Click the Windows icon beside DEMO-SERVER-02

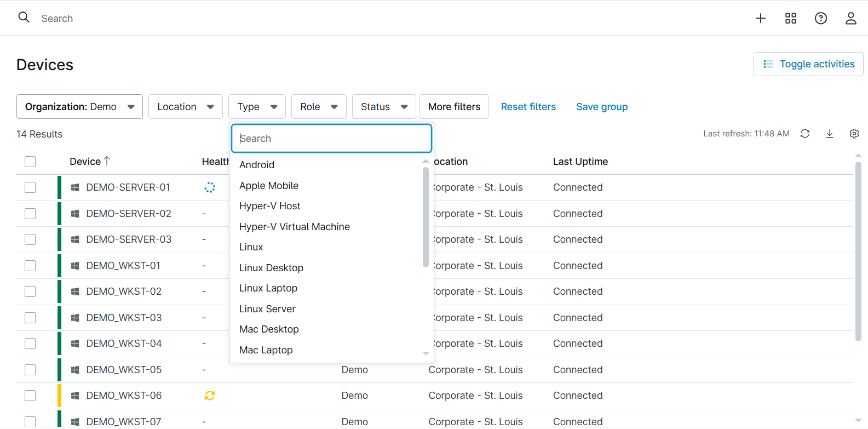click(x=75, y=214)
